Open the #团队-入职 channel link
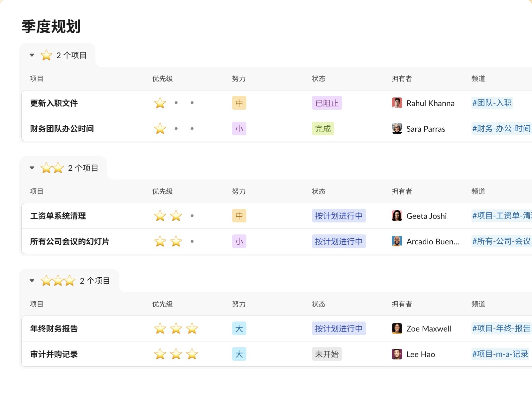The image size is (532, 399). 492,103
